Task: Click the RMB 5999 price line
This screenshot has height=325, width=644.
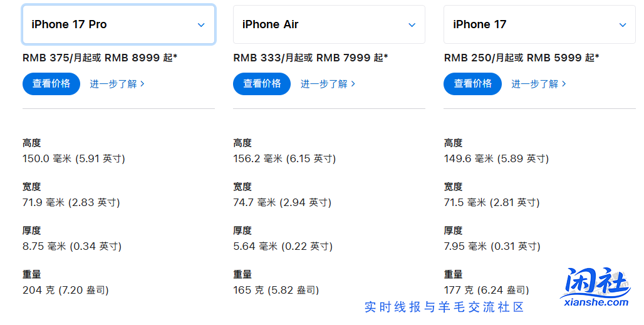Action: tap(521, 58)
